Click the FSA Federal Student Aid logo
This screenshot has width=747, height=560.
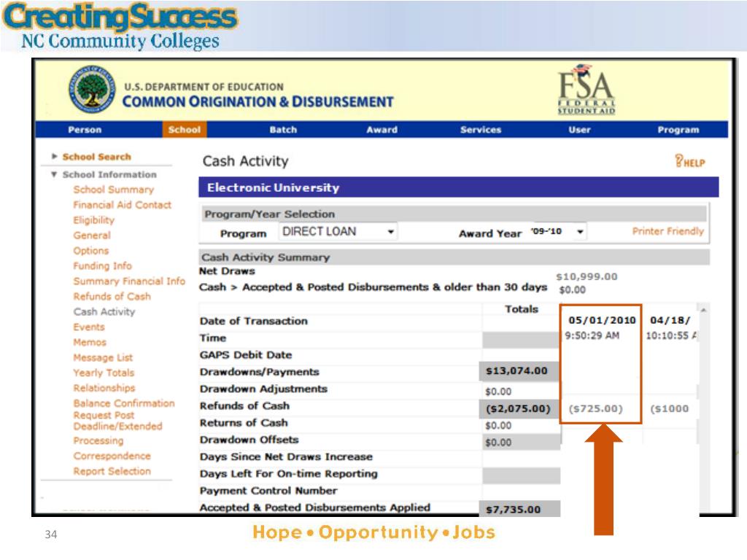587,90
